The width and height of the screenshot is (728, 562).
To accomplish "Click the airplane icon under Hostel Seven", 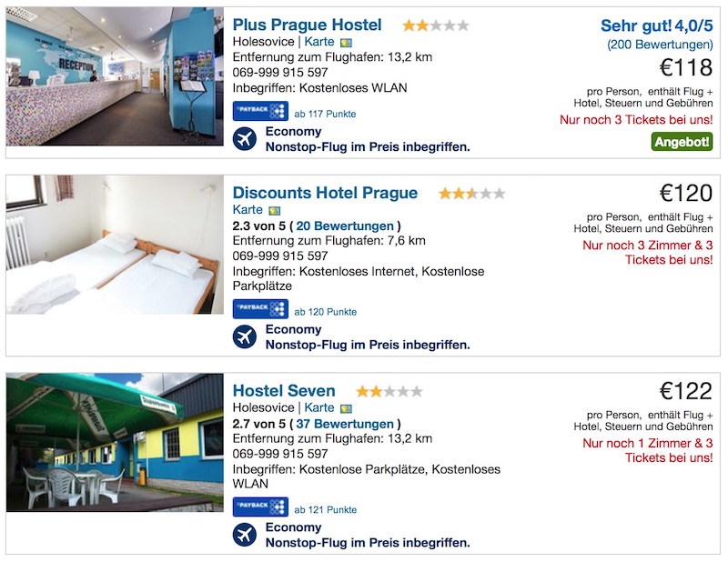I will pos(245,535).
